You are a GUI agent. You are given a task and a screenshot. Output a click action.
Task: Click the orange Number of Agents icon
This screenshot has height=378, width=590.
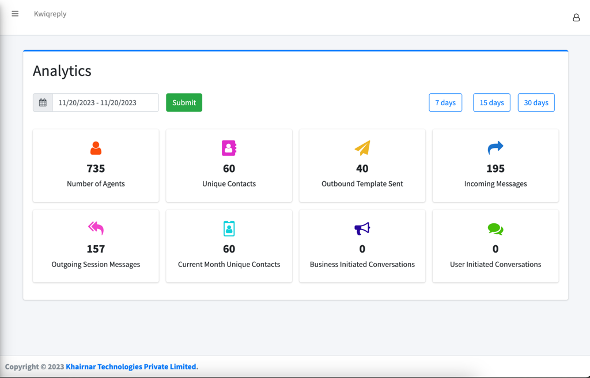(x=96, y=148)
